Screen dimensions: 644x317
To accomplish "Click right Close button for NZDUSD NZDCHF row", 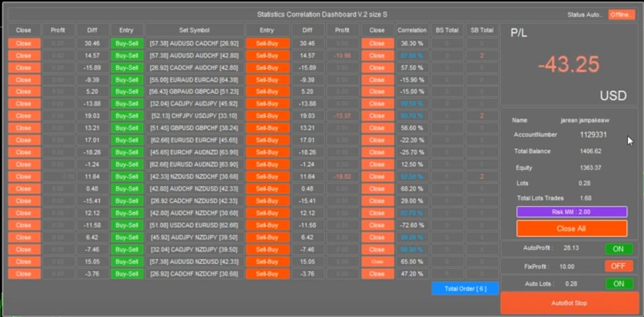I will point(377,176).
